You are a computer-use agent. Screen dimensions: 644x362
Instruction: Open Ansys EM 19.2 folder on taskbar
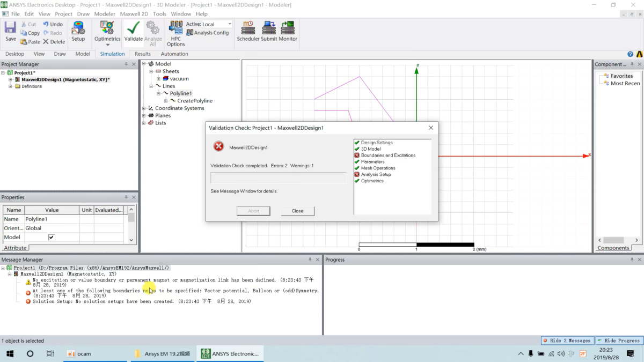coord(162,353)
